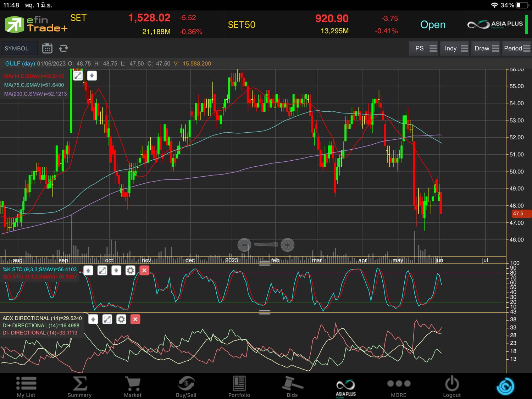Go to the Market tab
Image resolution: width=532 pixels, height=399 pixels.
coord(133,387)
